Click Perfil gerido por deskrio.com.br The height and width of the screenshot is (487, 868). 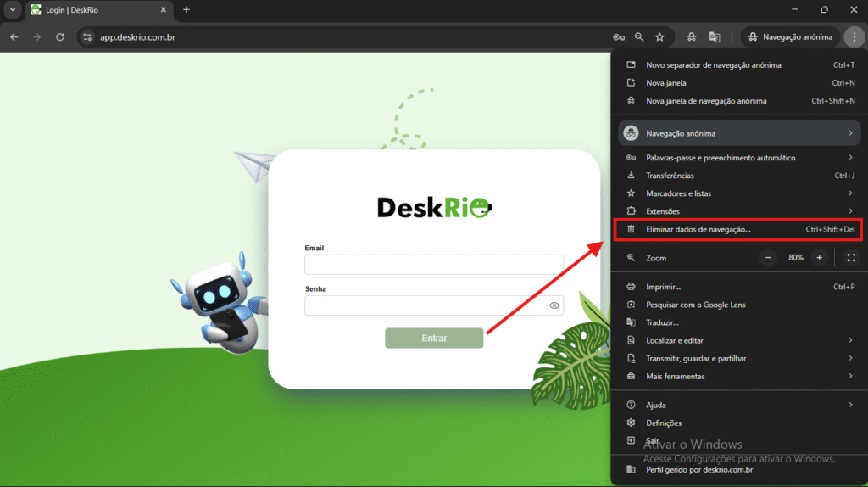click(x=739, y=470)
